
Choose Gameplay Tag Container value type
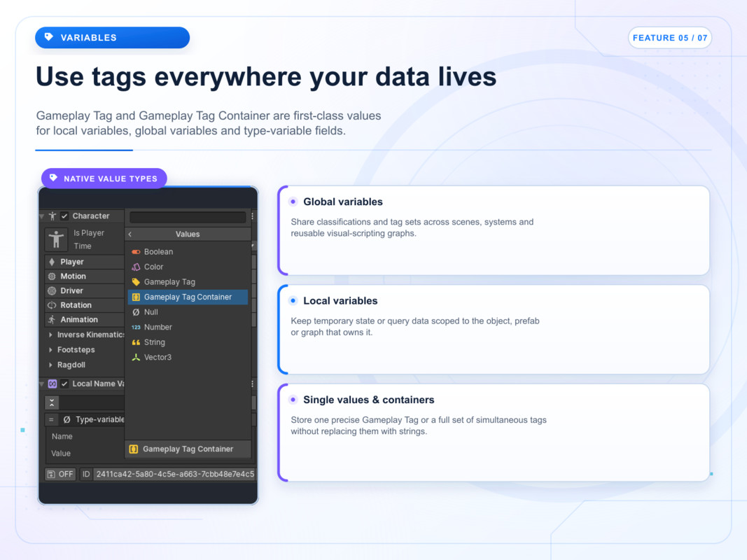coord(188,297)
